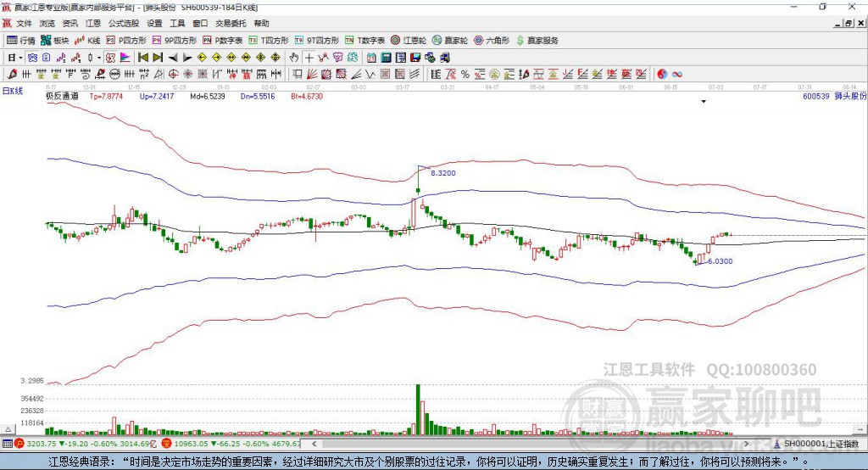Open the T四方形 tool
The height and width of the screenshot is (470, 868).
click(x=269, y=41)
